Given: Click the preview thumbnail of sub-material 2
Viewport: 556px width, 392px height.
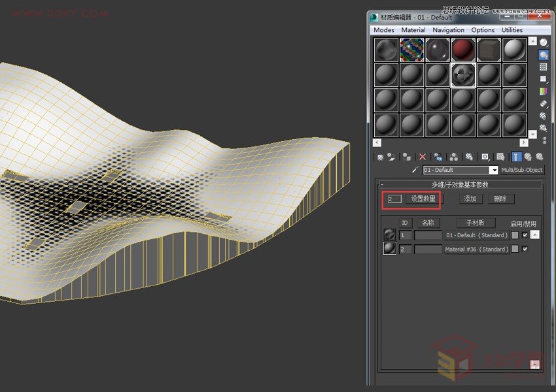Looking at the screenshot, I should [389, 248].
